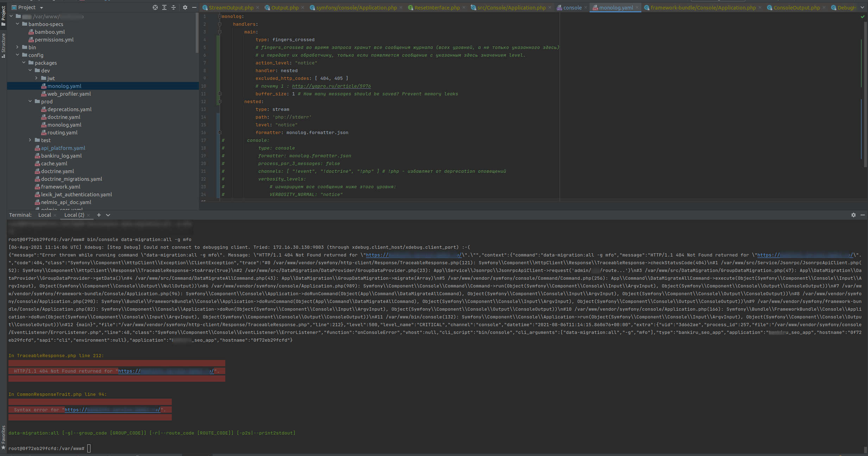Viewport: 868px width, 456px height.
Task: Expand the test folder in tree
Action: point(30,140)
